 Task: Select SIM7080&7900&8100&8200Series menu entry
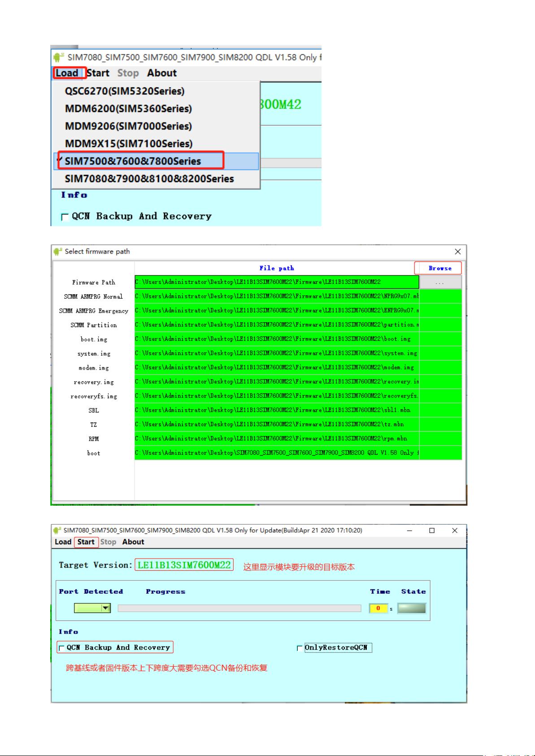click(149, 179)
